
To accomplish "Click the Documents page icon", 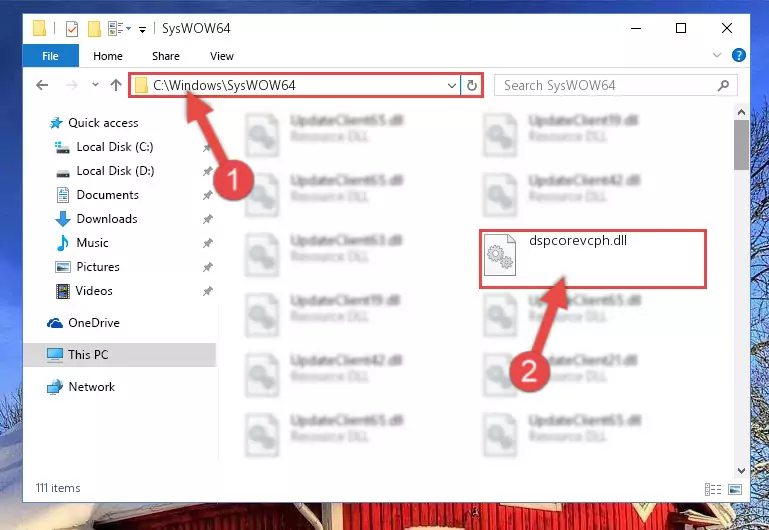I will pos(63,195).
